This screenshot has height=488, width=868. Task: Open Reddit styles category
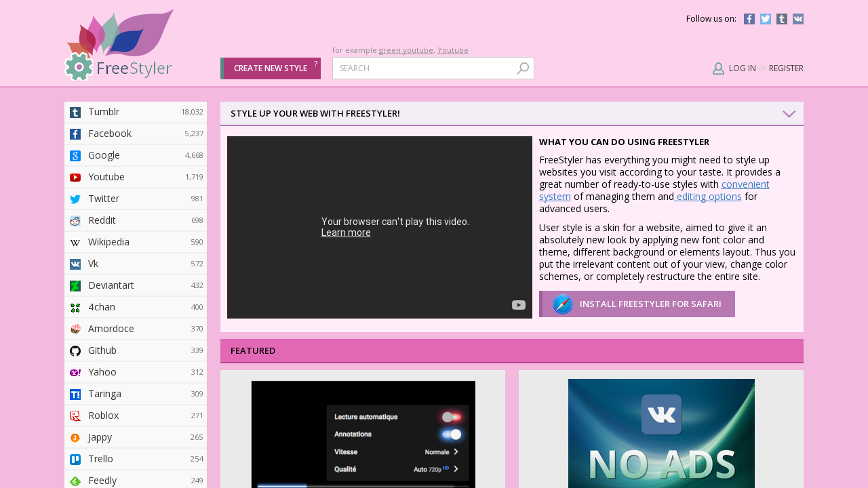[x=136, y=221]
